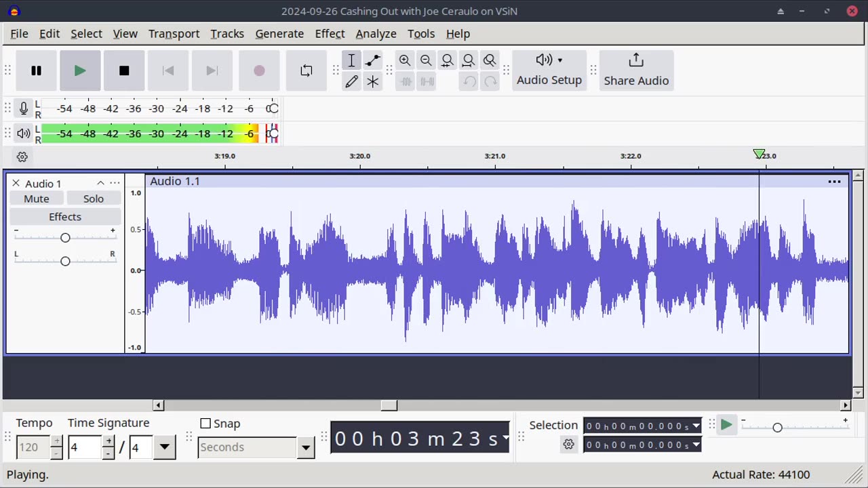This screenshot has height=488, width=868.
Task: Select the Multi-tool asterisk
Action: pos(372,81)
